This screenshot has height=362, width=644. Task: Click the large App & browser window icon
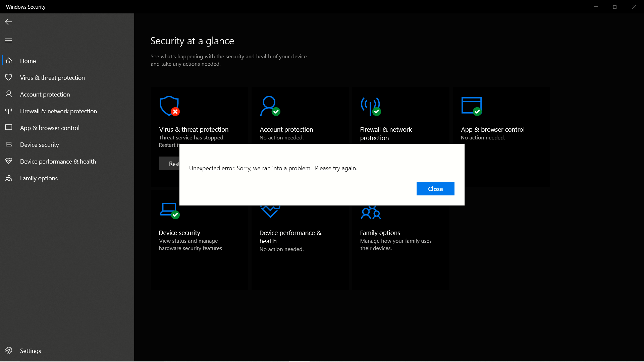click(x=472, y=106)
